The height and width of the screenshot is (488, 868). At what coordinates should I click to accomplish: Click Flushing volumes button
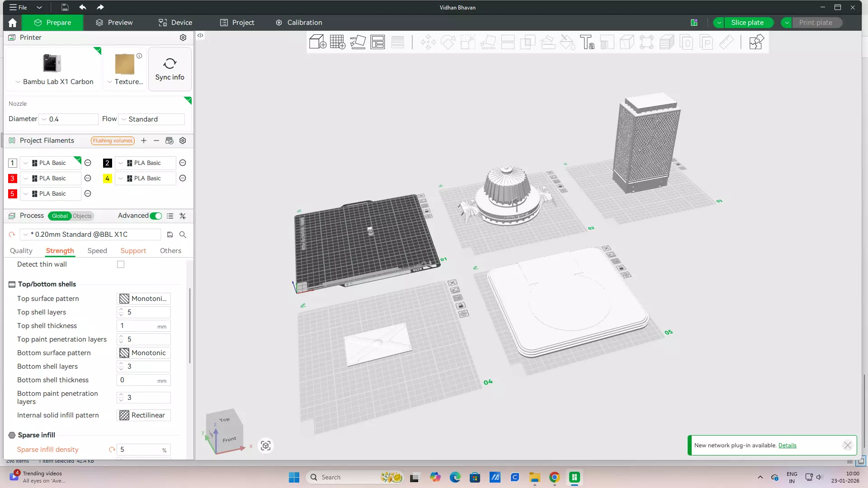pyautogui.click(x=113, y=141)
